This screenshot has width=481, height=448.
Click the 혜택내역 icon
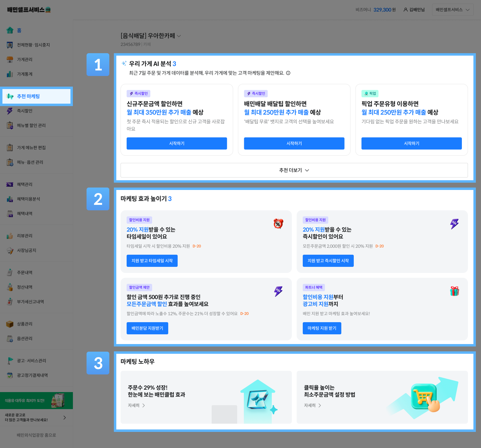click(x=10, y=214)
